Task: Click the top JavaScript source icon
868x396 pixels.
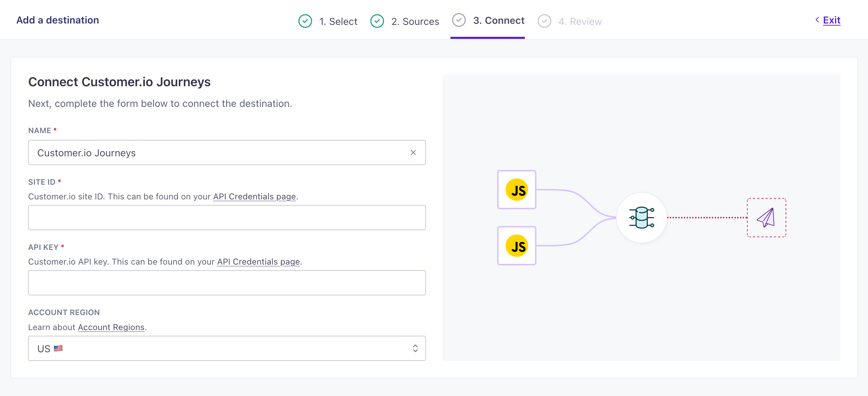Action: 516,190
